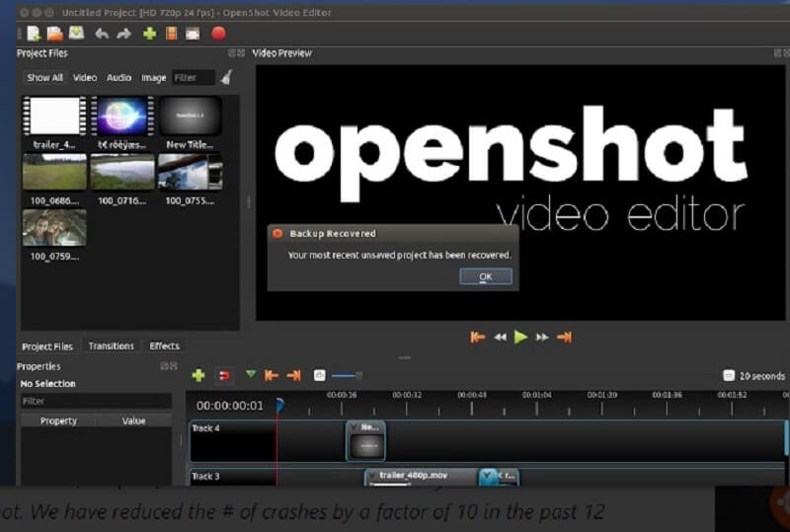
Task: Click the center timeline on playhead icon
Action: (319, 375)
